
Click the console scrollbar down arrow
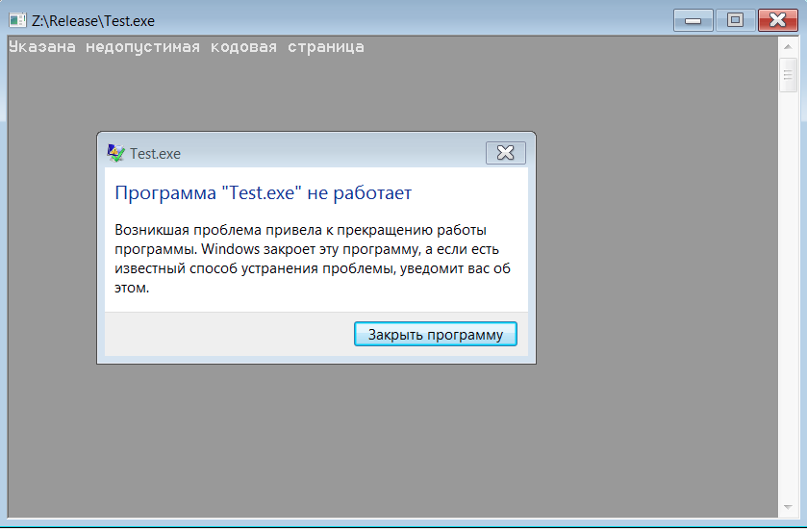click(788, 507)
